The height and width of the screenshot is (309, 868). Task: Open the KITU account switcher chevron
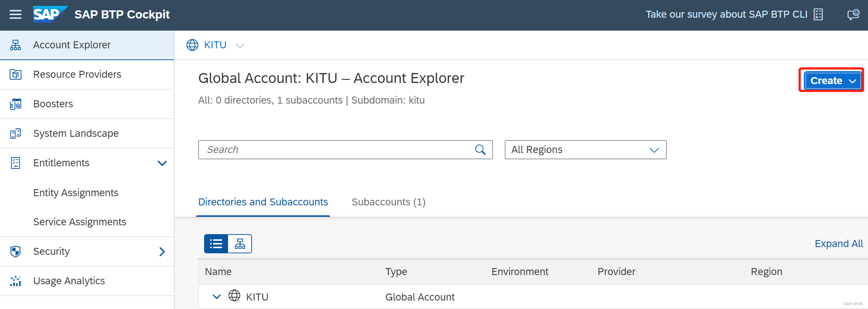tap(240, 45)
